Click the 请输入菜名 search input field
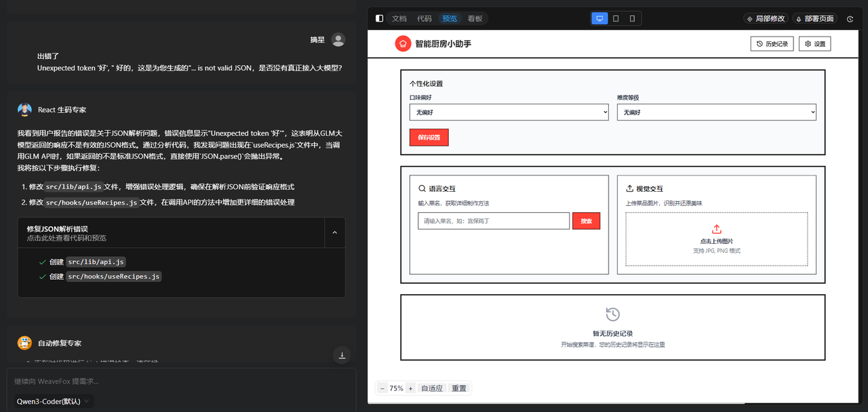 coord(493,221)
